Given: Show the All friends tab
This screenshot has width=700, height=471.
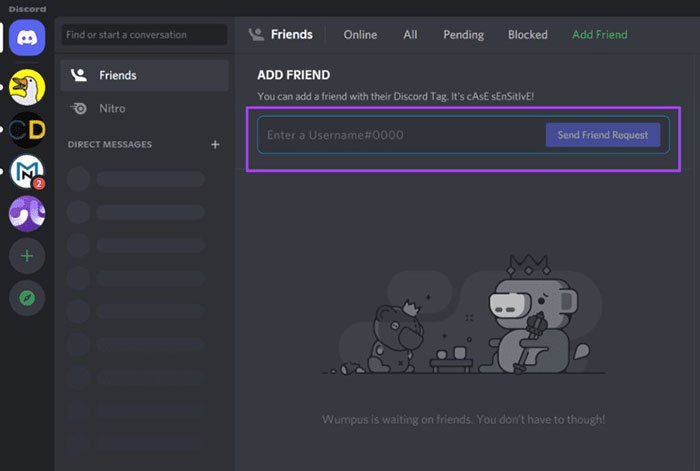Looking at the screenshot, I should tap(410, 35).
